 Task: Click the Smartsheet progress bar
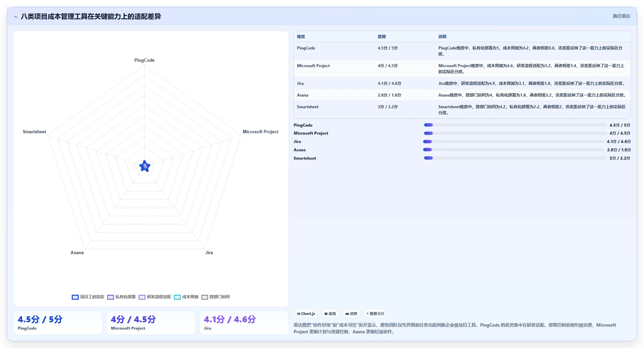pos(515,158)
